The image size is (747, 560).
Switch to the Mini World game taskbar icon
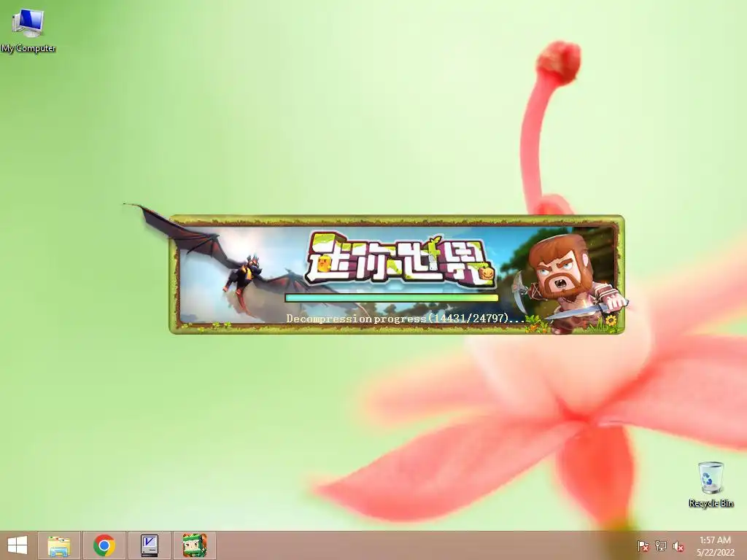[194, 545]
